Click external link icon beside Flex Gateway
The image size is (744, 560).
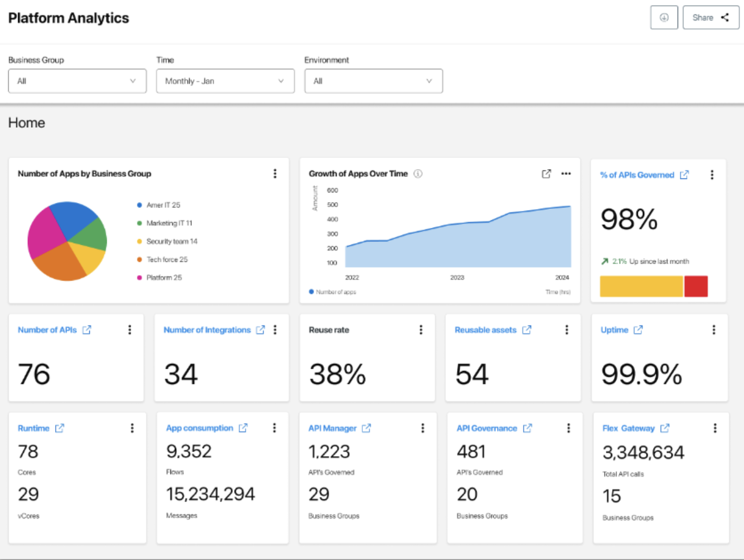coord(665,428)
